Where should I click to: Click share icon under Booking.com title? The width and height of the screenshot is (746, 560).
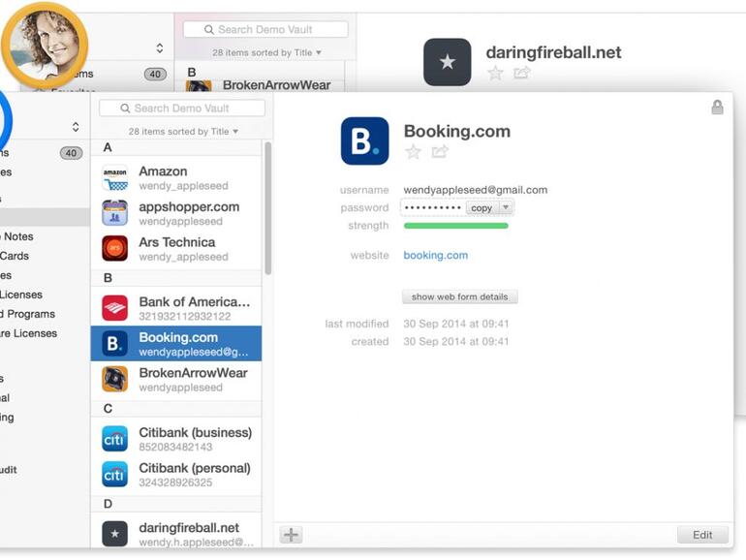(440, 151)
